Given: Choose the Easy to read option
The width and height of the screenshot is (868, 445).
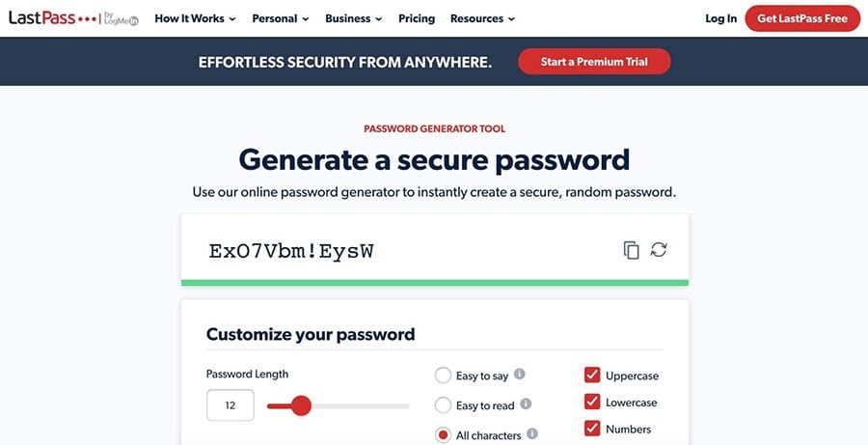Looking at the screenshot, I should [444, 405].
